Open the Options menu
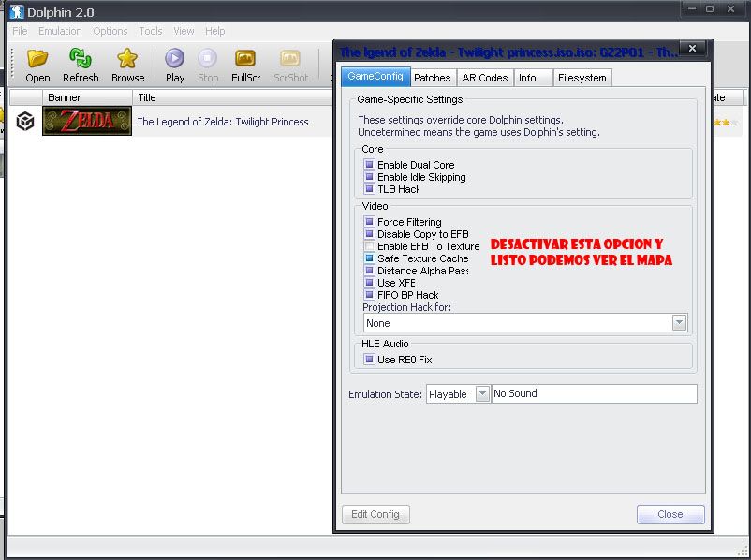 110,31
